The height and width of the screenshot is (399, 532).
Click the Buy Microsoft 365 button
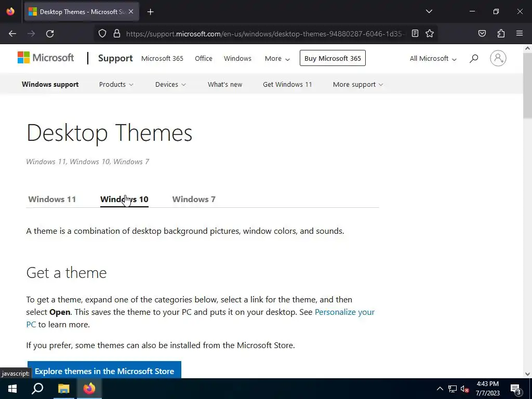[x=332, y=58]
